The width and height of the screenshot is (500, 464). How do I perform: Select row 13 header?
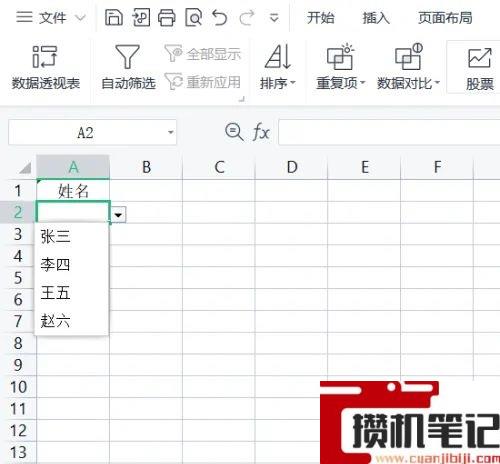pyautogui.click(x=18, y=452)
